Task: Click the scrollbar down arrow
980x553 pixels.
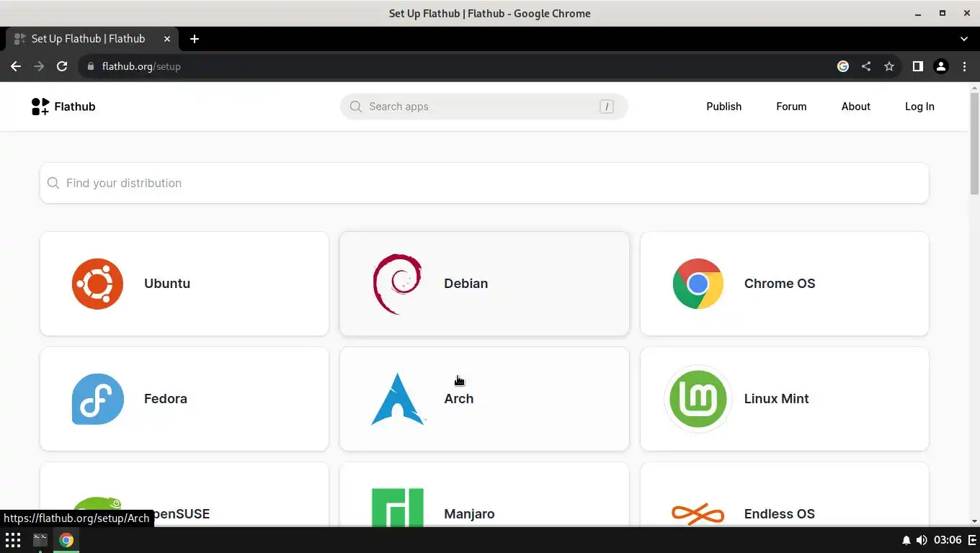Action: tap(974, 521)
